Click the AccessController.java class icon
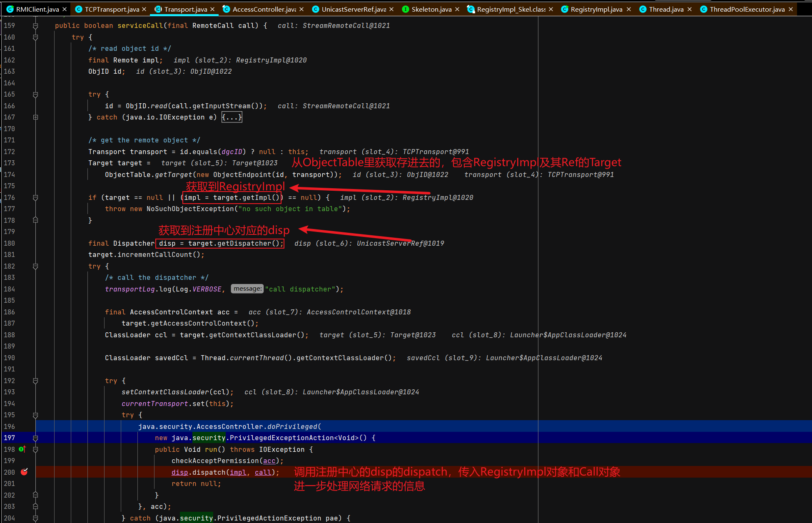 coord(226,9)
